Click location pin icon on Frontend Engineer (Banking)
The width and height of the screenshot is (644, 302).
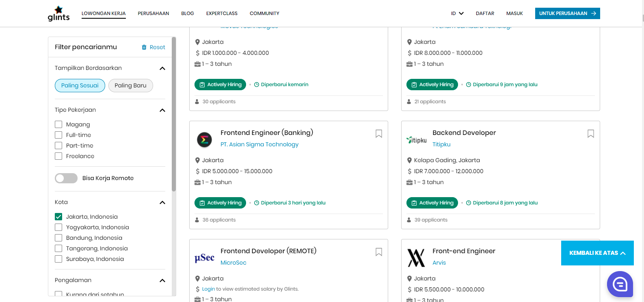click(197, 161)
